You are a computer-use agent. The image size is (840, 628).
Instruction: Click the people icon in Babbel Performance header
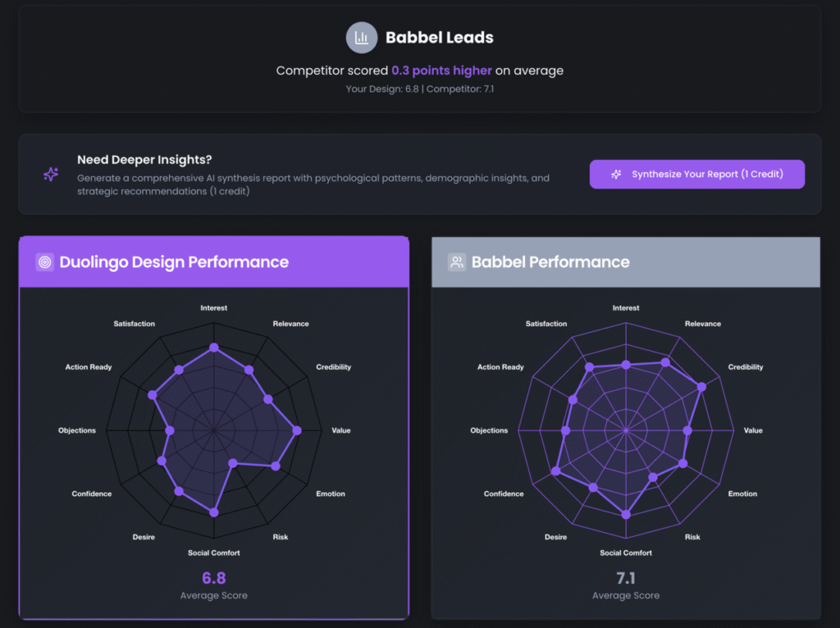pos(457,262)
